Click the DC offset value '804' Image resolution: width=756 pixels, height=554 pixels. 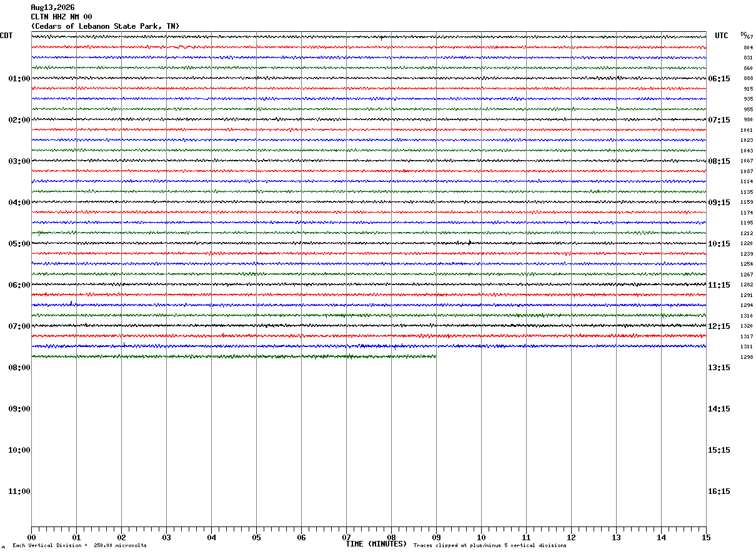[x=748, y=48]
